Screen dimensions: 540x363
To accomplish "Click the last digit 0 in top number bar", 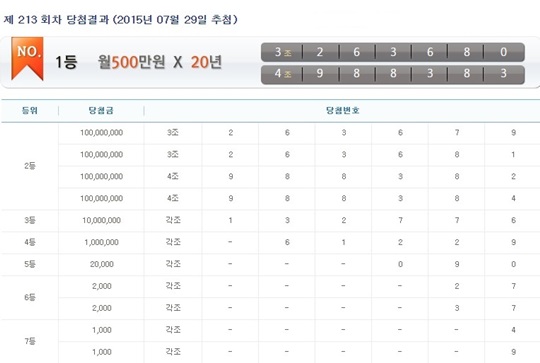I will tap(503, 52).
